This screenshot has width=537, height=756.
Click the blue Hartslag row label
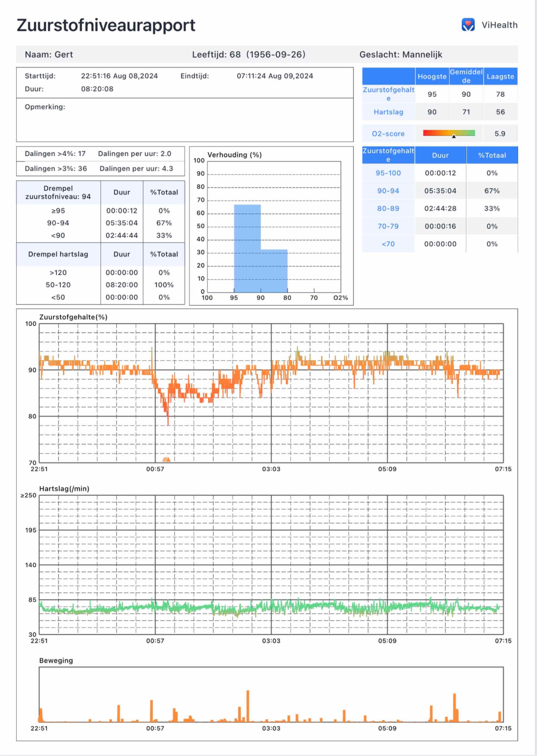click(388, 112)
